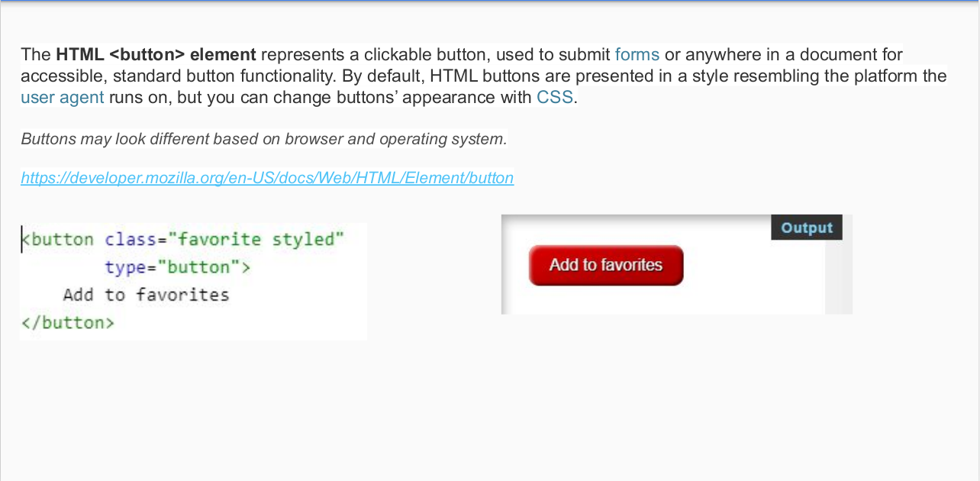
Task: Select the code editor cursor line
Action: (x=22, y=239)
